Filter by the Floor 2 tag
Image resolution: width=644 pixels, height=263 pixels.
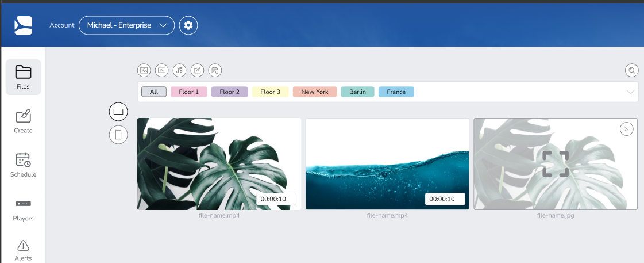230,92
